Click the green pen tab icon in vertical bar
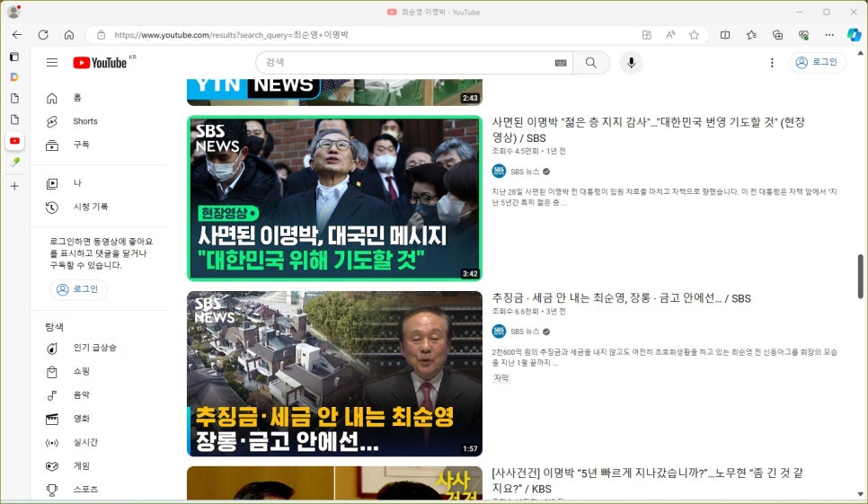Screen dimensions: 868x504 pyautogui.click(x=15, y=162)
